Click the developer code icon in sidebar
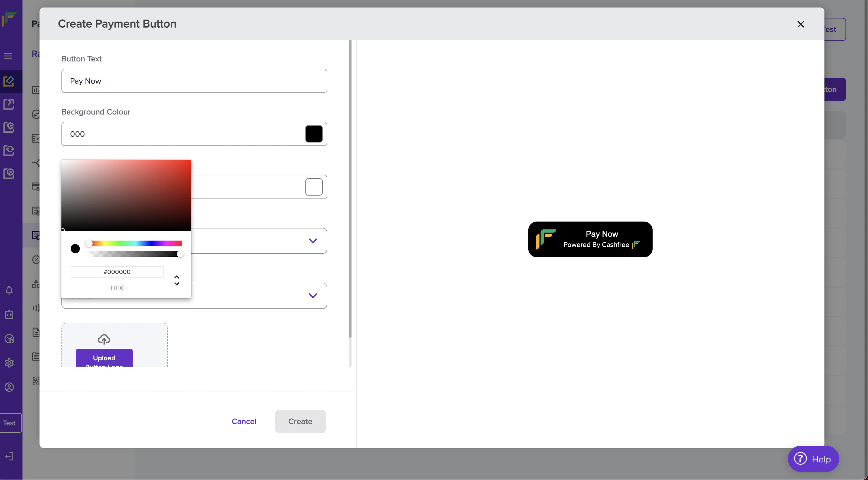 tap(9, 314)
